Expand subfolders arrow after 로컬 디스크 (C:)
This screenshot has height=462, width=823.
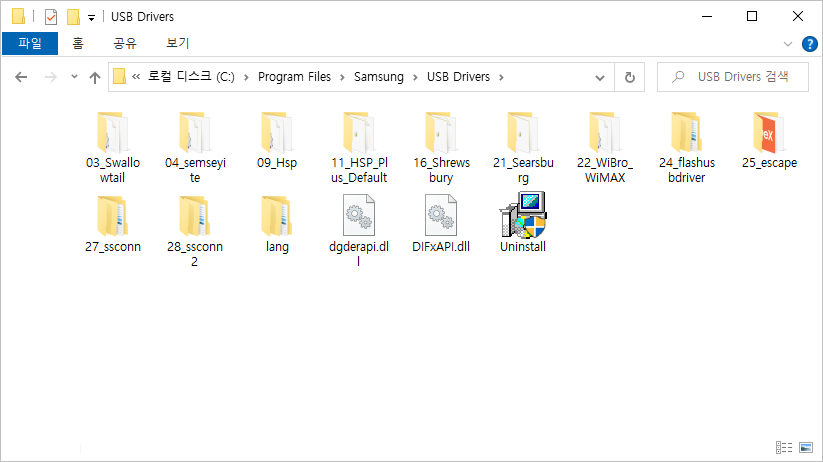246,77
